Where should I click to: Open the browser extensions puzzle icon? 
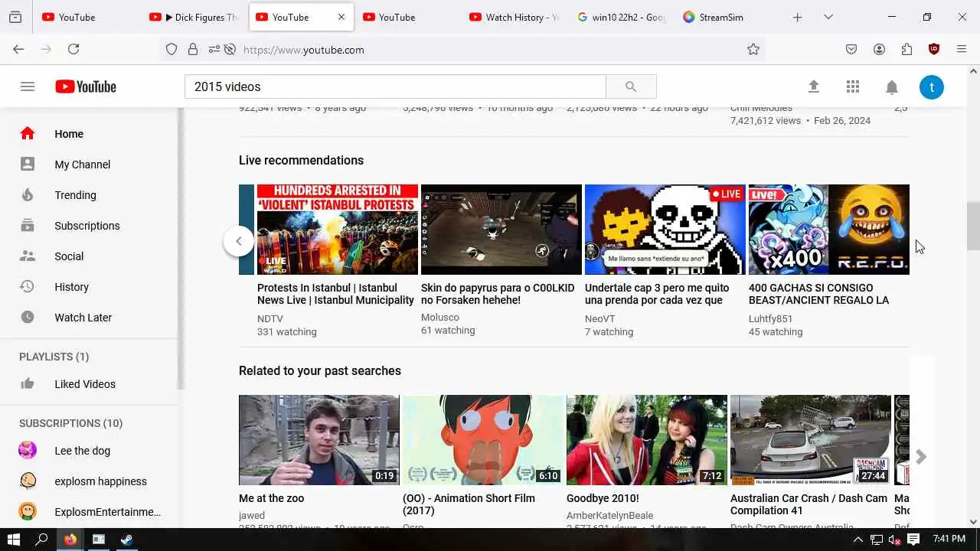[906, 49]
